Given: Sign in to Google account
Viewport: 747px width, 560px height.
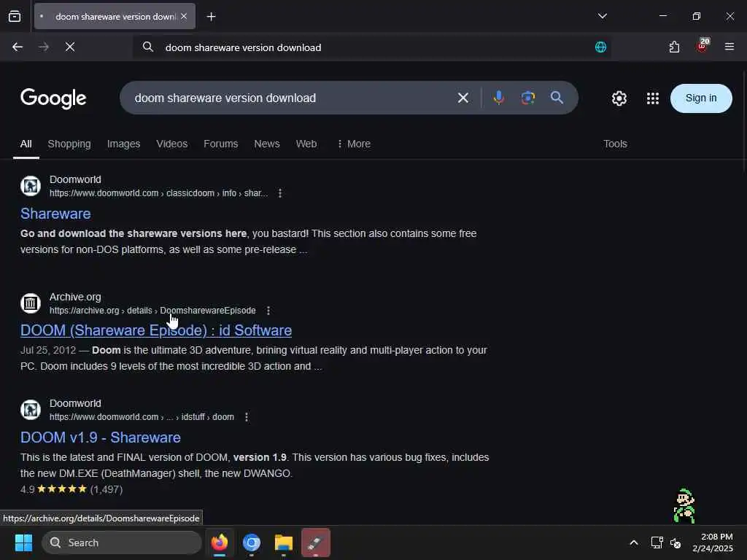Looking at the screenshot, I should pos(701,98).
